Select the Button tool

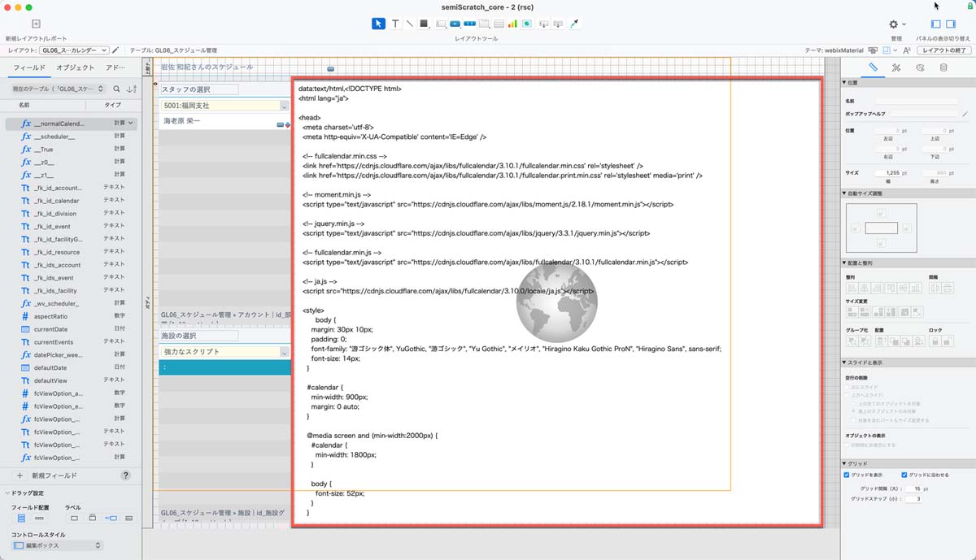455,24
